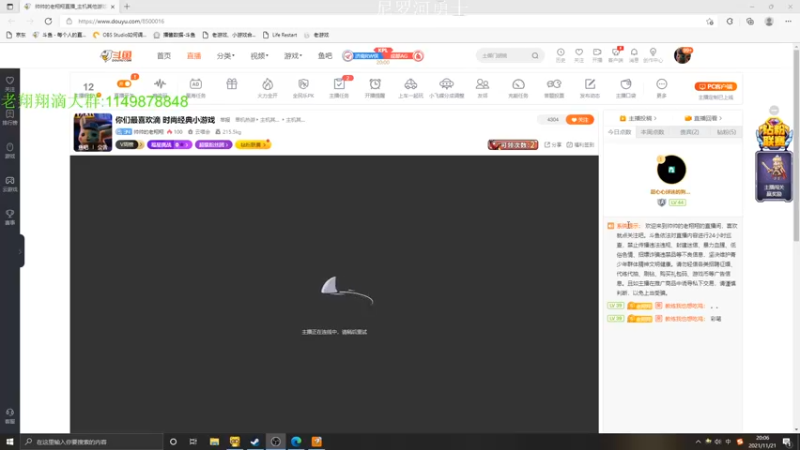Click the magnifier search icon
Screen dimensions: 800x450
click(535, 56)
